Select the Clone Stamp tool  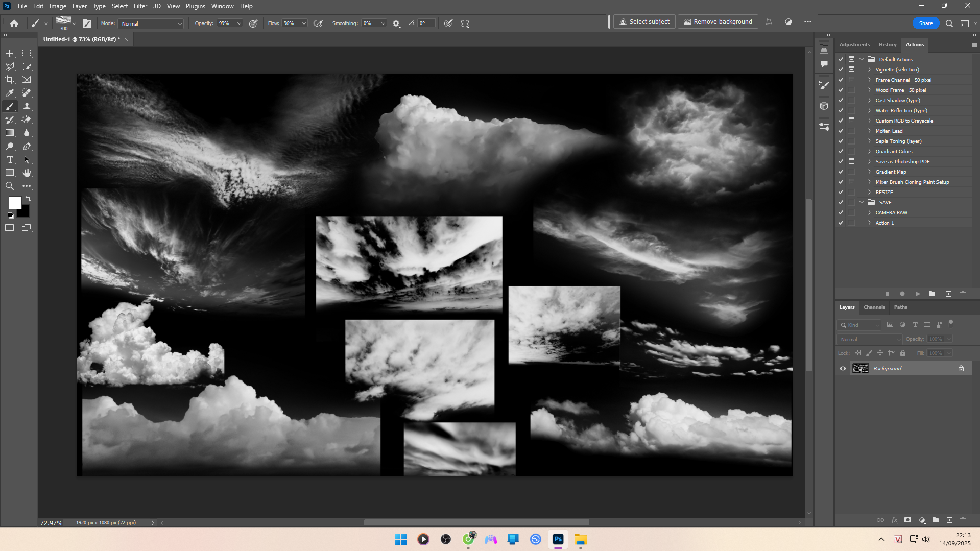click(27, 106)
